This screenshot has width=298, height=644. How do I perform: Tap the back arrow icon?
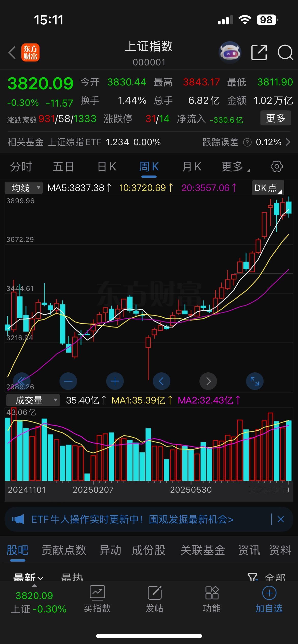pos(12,53)
